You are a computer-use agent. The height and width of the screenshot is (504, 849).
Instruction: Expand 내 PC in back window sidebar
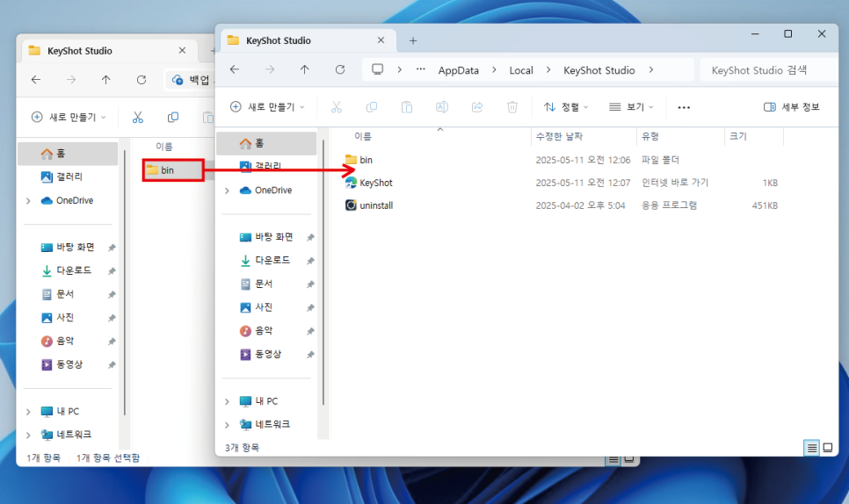(29, 412)
